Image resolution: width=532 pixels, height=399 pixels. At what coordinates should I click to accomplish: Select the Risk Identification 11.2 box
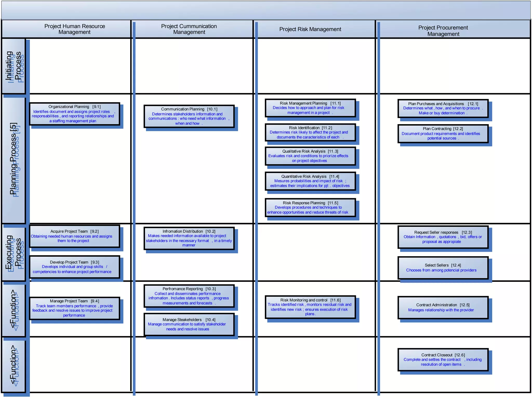point(310,132)
